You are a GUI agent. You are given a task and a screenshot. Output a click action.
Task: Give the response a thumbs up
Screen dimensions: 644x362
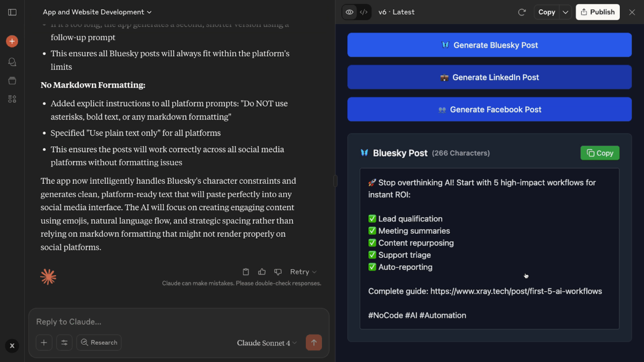tap(262, 272)
